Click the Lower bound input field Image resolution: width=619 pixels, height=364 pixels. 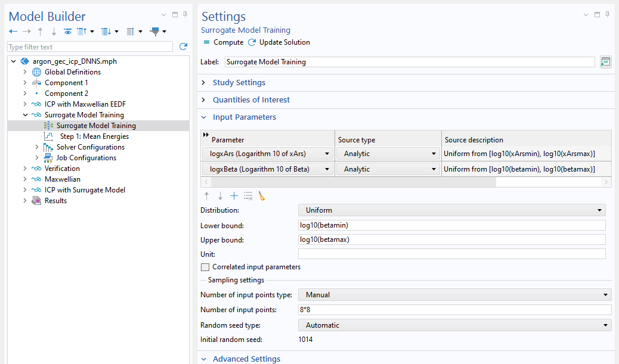pos(451,225)
